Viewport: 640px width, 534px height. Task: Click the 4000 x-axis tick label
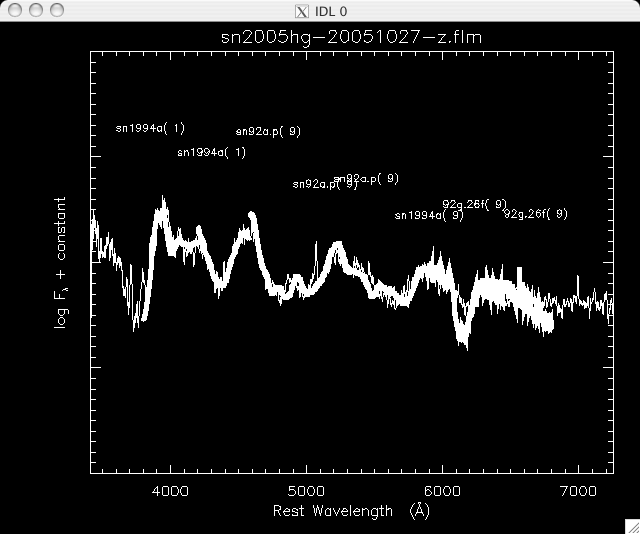click(x=170, y=490)
